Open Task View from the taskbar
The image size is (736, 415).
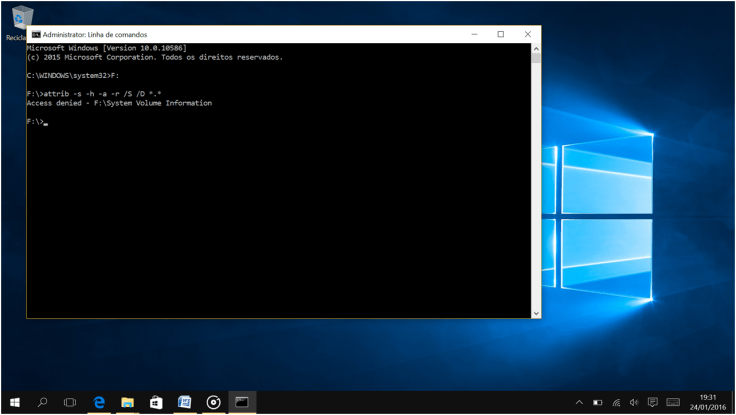click(x=70, y=402)
